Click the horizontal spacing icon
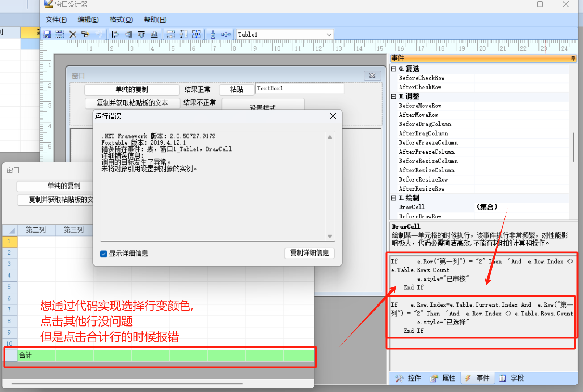583x392 pixels. [226, 34]
